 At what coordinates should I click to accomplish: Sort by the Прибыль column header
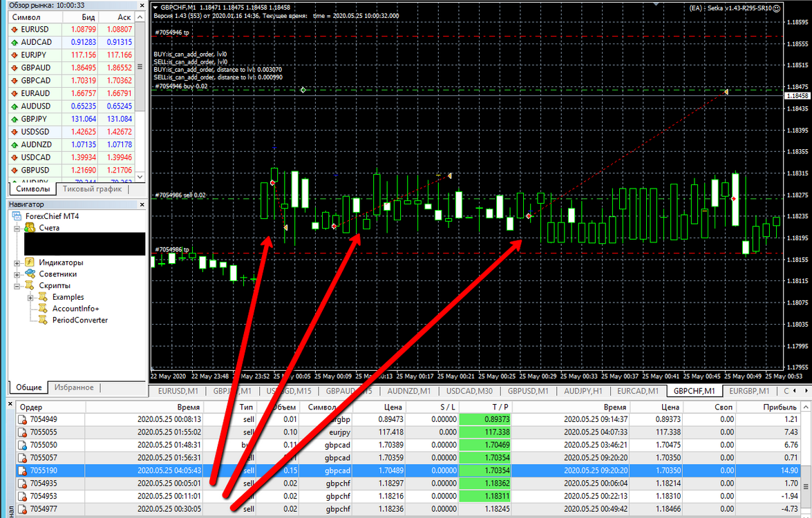coord(768,407)
